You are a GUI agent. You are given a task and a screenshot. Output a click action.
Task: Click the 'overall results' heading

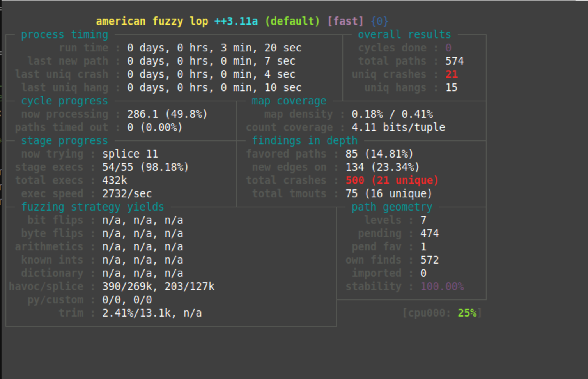click(x=404, y=34)
